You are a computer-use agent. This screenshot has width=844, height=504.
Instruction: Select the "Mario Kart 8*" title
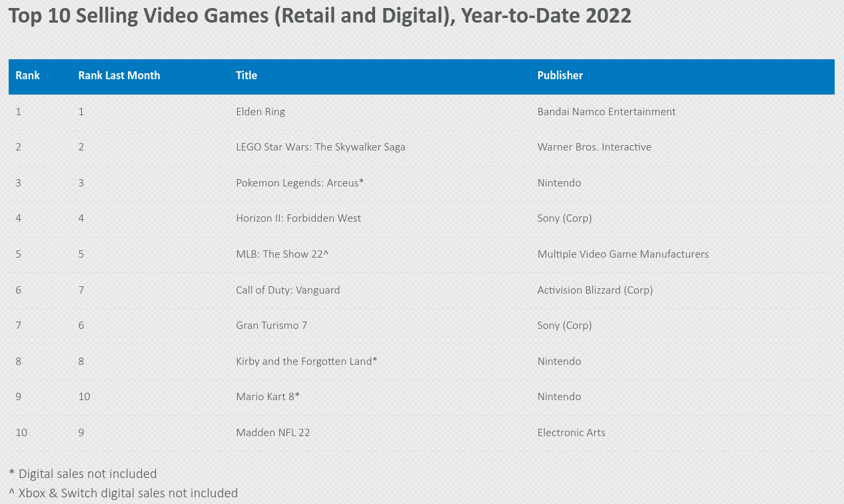pos(268,397)
